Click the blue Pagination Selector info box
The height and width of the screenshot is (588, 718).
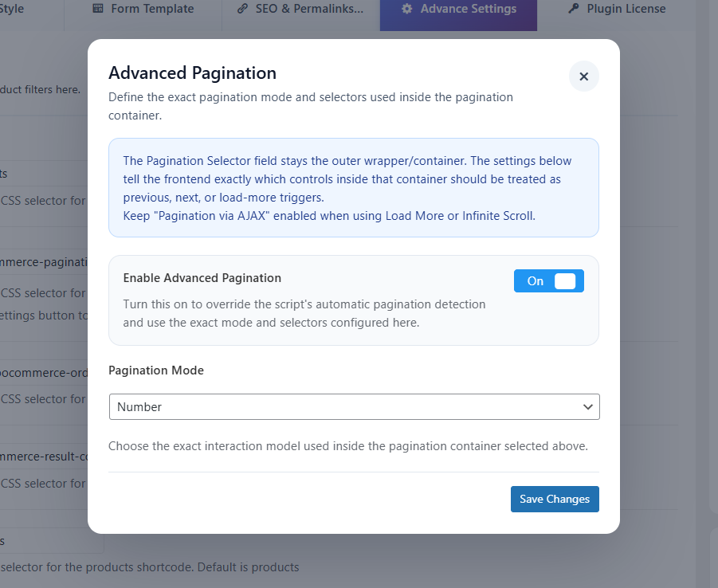pyautogui.click(x=353, y=187)
